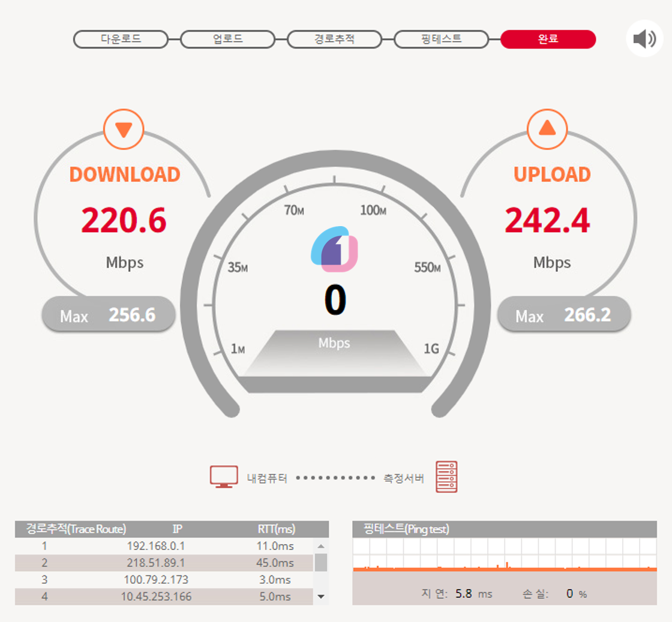
Task: Click the ping test graph
Action: click(x=505, y=555)
